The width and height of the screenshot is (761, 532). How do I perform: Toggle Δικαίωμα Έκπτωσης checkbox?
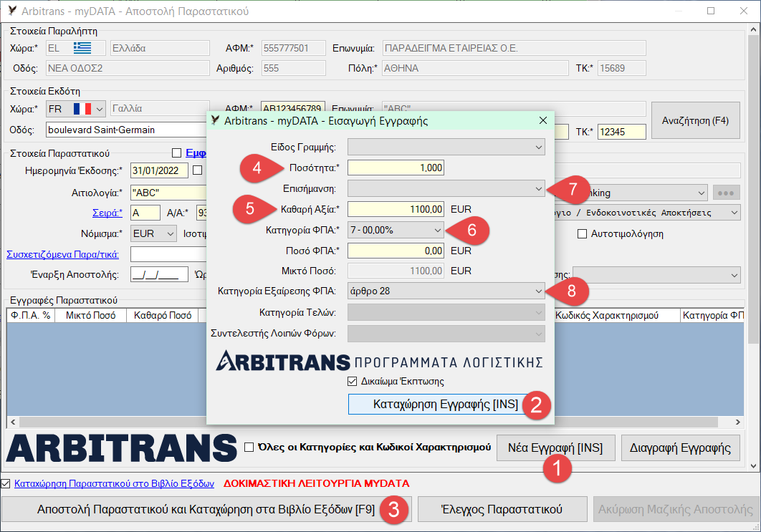353,381
